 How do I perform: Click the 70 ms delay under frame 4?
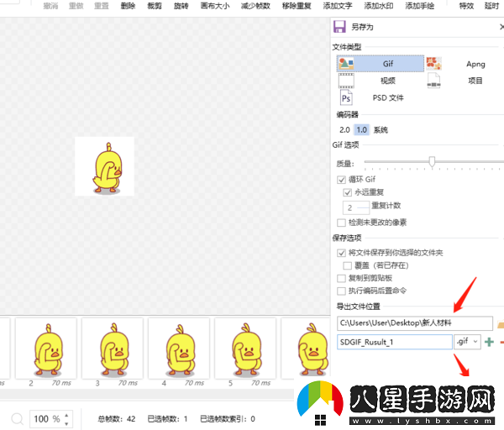(x=194, y=383)
